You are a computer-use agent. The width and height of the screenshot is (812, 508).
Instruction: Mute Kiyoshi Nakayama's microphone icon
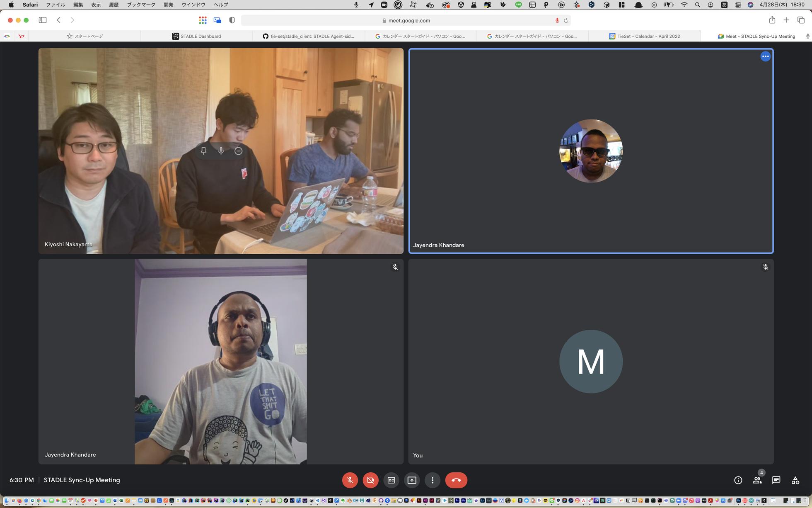point(221,151)
